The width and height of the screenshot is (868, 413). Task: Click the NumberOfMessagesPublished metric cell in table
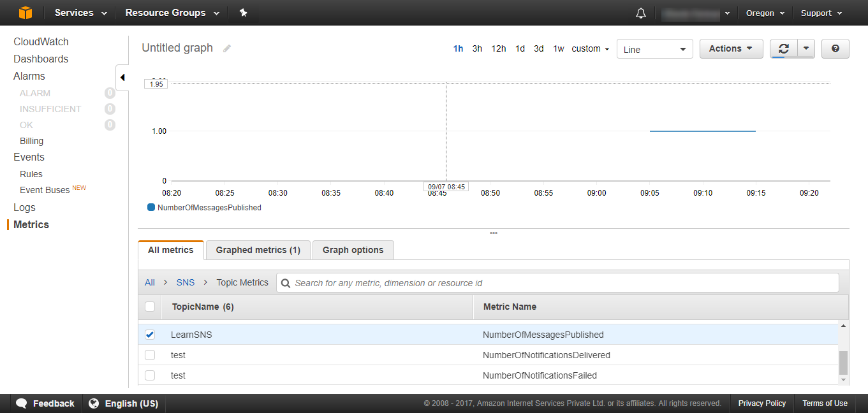click(x=543, y=335)
